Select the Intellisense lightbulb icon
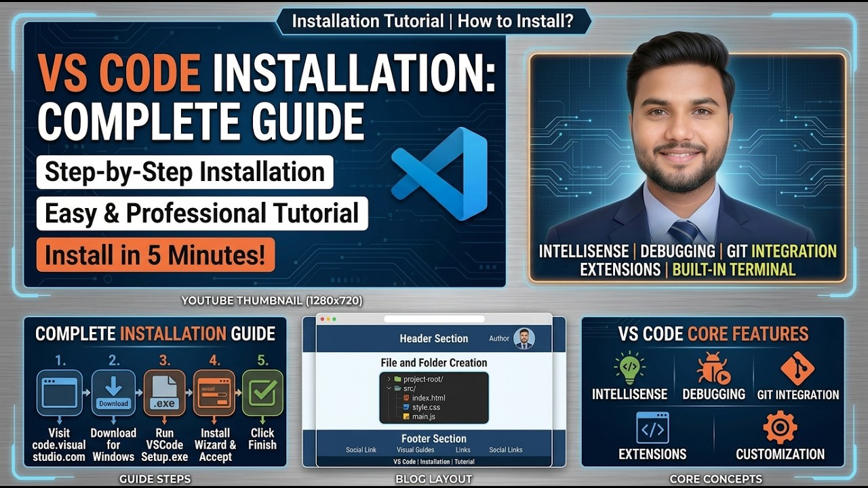 630,367
